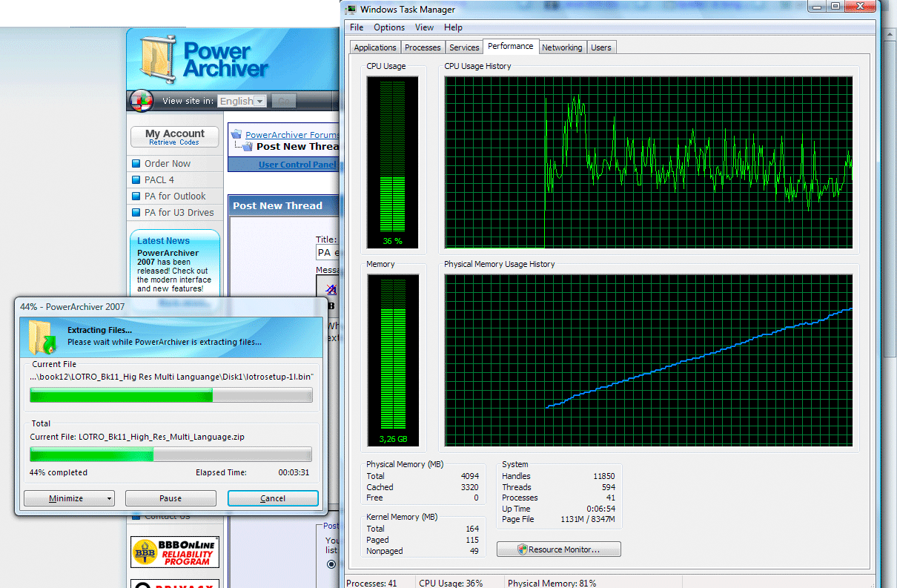Open the User Control Panel link
The height and width of the screenshot is (588, 897).
tap(297, 165)
